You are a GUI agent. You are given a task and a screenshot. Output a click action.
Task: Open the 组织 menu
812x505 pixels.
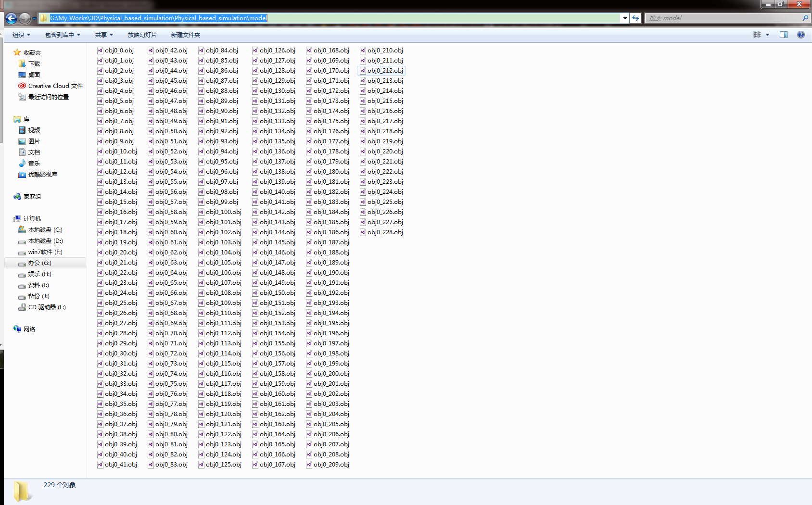click(x=21, y=35)
